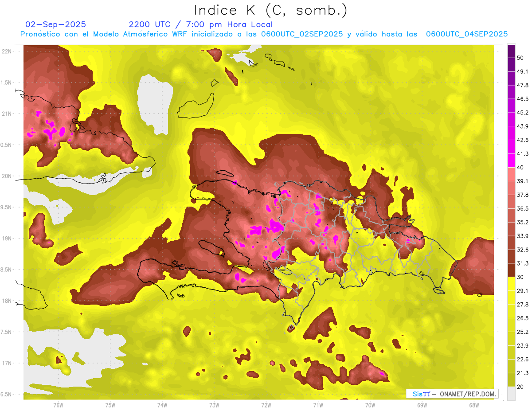The width and height of the screenshot is (532, 411).
Task: Click the darkest purple swatch atop the colorbar
Action: click(512, 51)
